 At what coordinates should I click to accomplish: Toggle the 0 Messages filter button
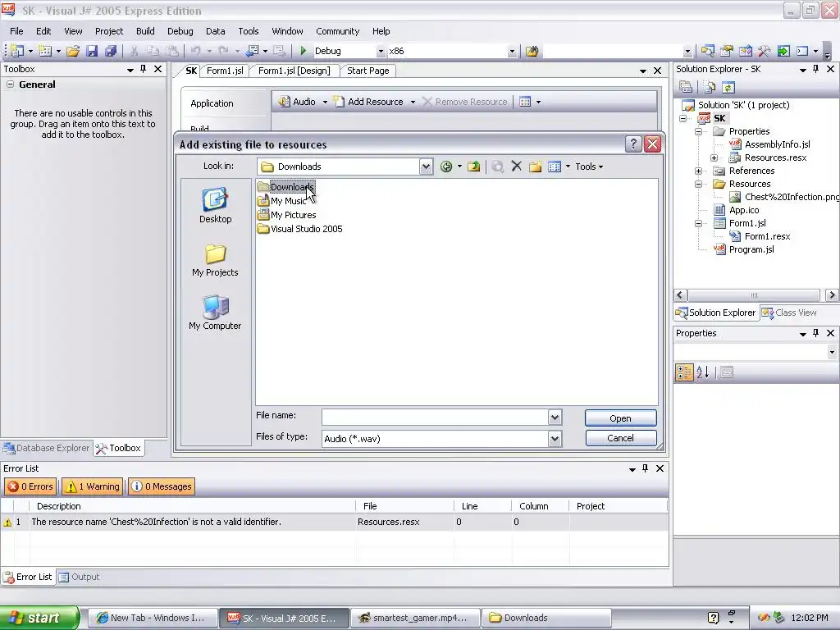click(162, 486)
